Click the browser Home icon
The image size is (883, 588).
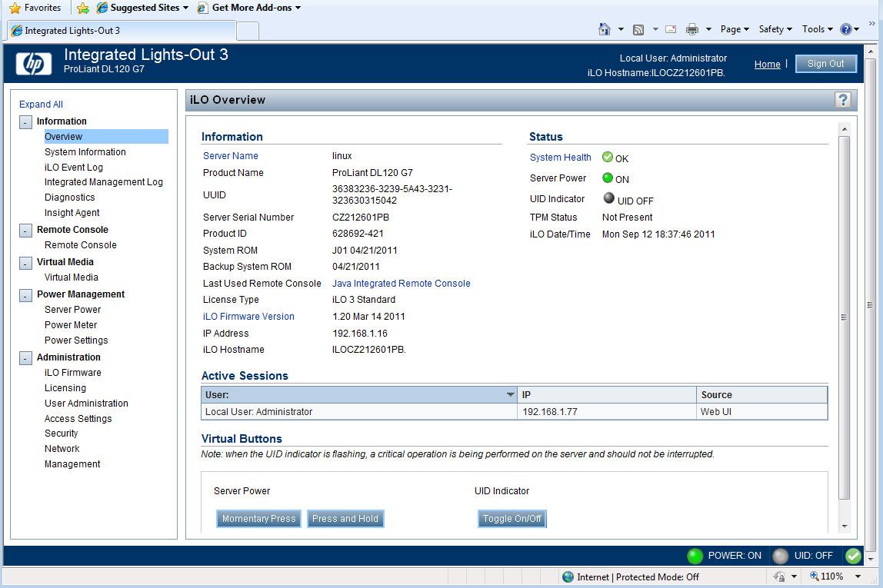point(605,29)
